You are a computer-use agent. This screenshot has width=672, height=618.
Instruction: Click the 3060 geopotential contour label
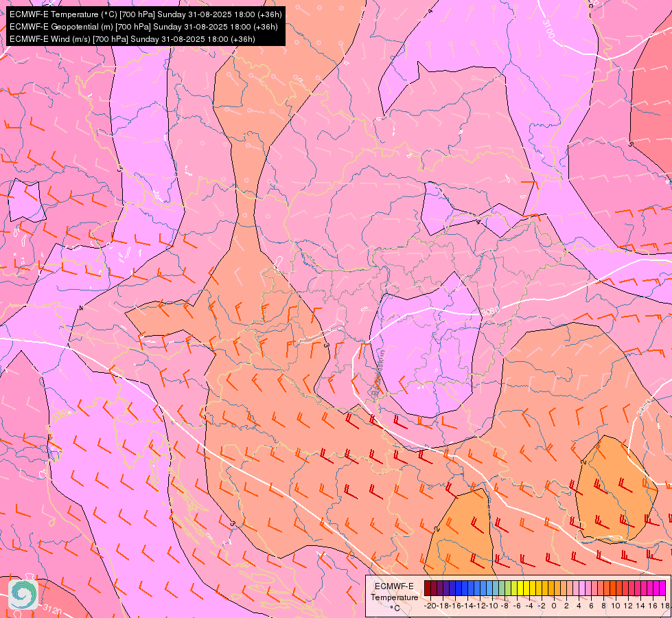644,407
